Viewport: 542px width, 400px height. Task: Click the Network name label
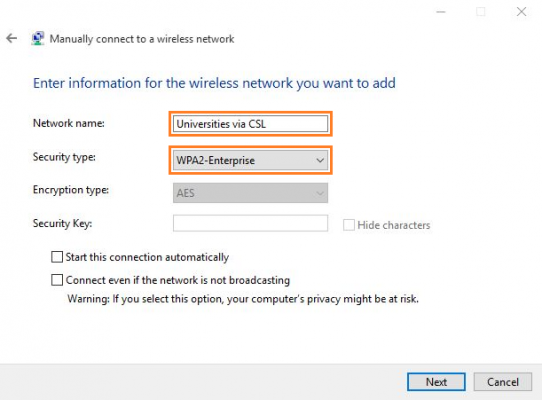69,123
